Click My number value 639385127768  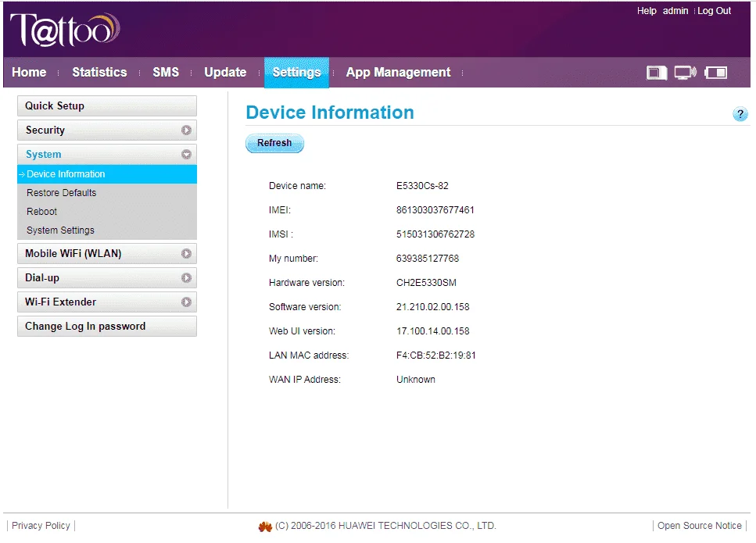[428, 259]
